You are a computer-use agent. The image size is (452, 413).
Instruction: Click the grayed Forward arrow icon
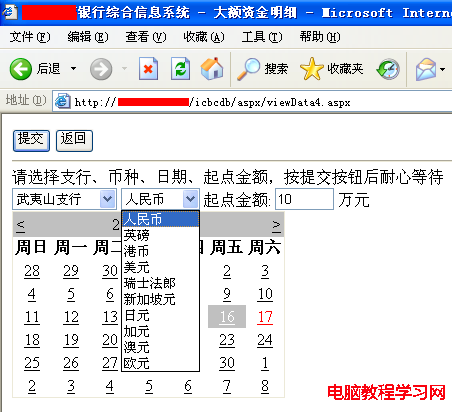click(101, 69)
